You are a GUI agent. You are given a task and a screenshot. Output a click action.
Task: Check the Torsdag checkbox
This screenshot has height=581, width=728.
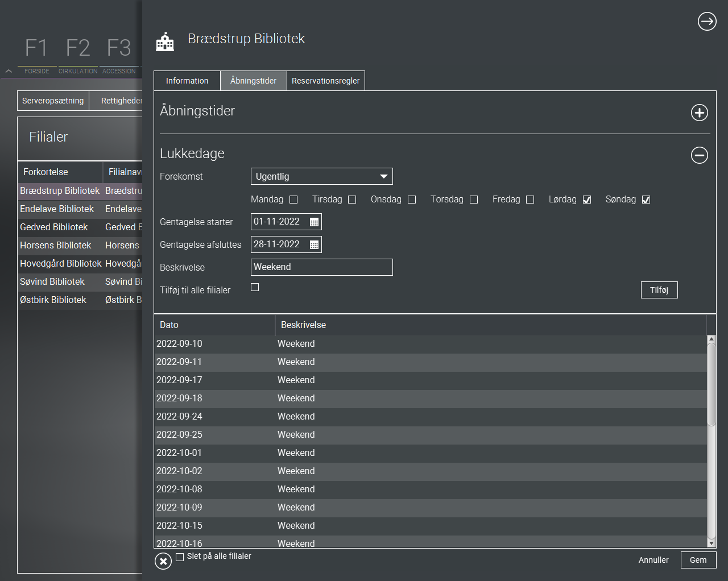[x=474, y=200]
